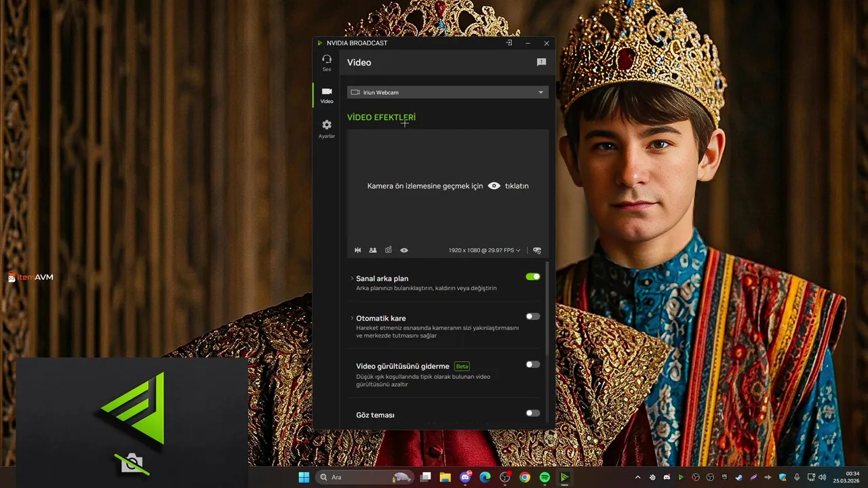Toggle camera preview with toolbar eye icon

[x=404, y=250]
